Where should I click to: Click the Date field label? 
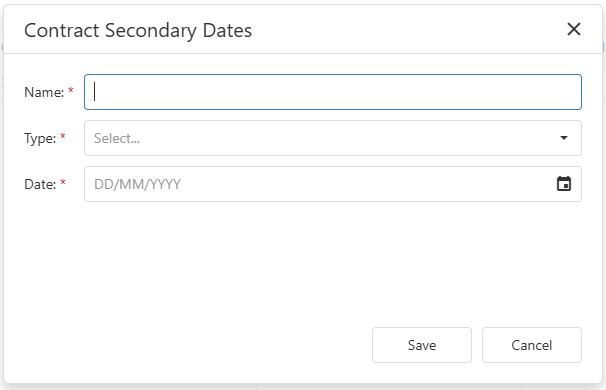tap(40, 184)
